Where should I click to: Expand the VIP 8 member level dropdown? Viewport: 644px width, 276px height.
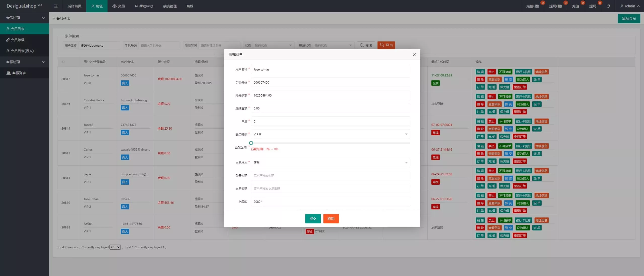pyautogui.click(x=330, y=134)
